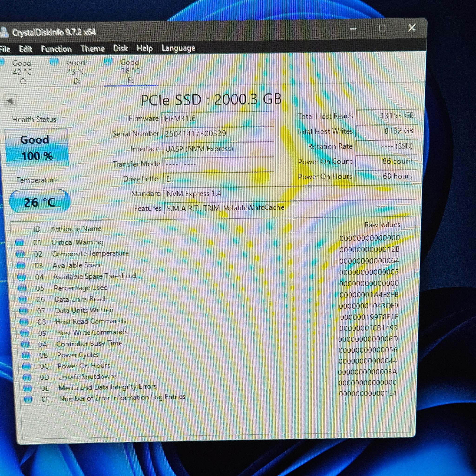This screenshot has width=476, height=476.
Task: Open the Function menu
Action: (56, 49)
